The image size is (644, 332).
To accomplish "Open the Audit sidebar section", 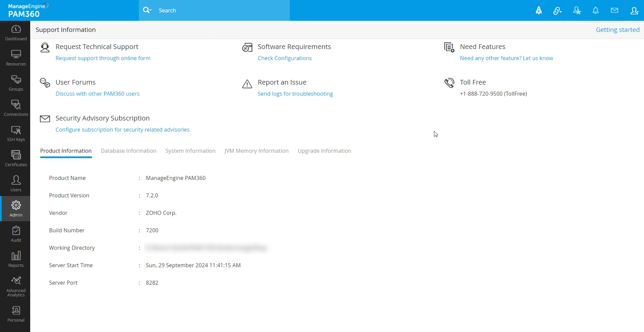I will click(x=16, y=234).
